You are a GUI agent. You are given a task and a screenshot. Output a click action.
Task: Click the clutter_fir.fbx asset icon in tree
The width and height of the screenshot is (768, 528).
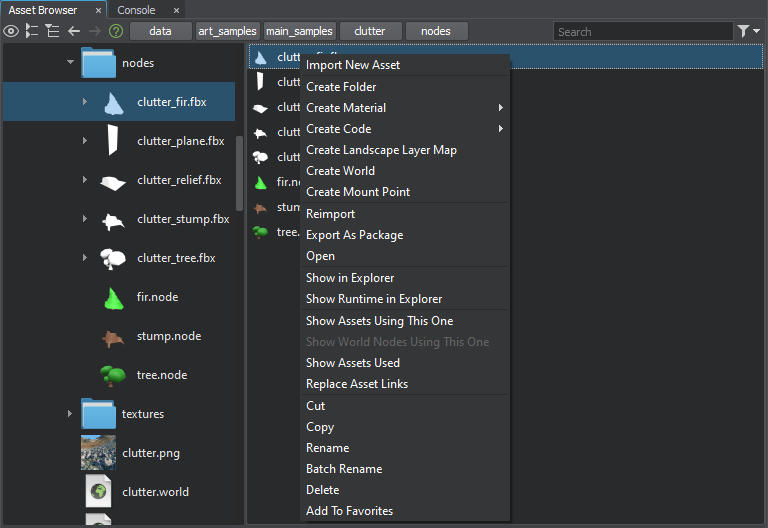click(113, 102)
